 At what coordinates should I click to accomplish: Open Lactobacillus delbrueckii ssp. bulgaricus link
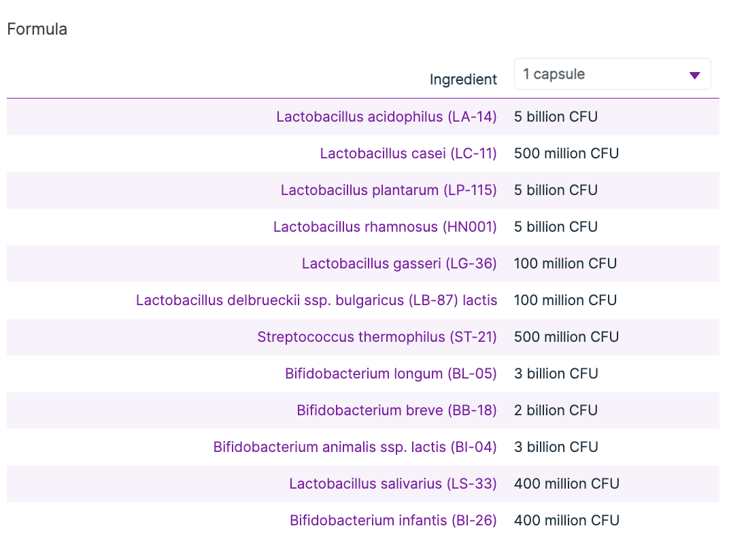(316, 300)
